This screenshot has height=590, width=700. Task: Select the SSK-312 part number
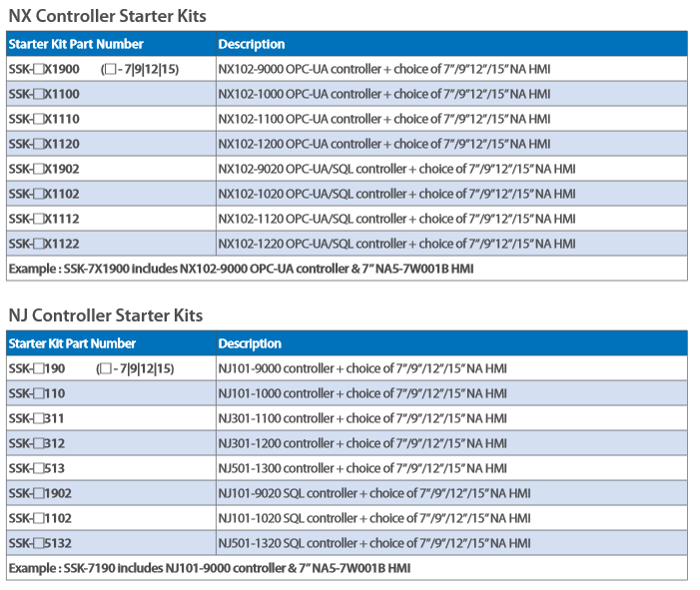coord(37,443)
